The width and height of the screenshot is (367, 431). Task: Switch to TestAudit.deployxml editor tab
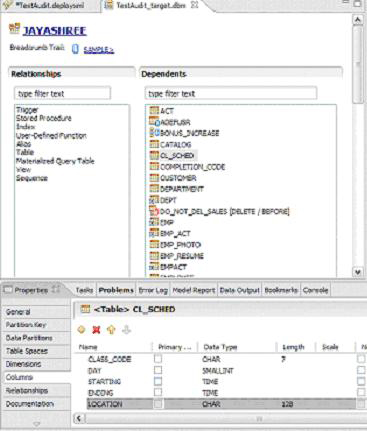click(x=50, y=6)
